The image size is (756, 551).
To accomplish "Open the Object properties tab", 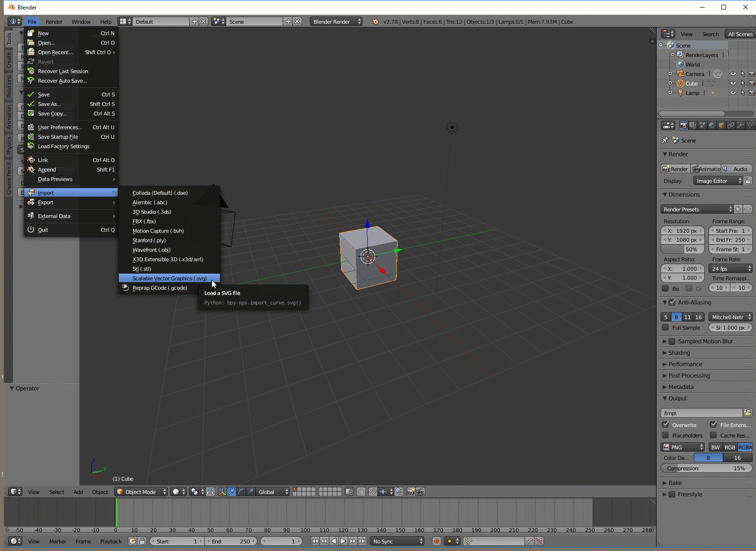I will [x=721, y=125].
